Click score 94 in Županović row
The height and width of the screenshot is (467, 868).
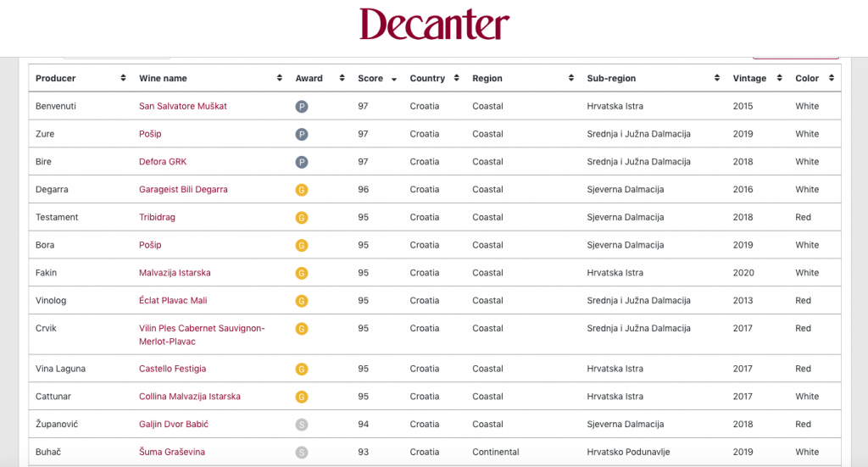pyautogui.click(x=363, y=424)
